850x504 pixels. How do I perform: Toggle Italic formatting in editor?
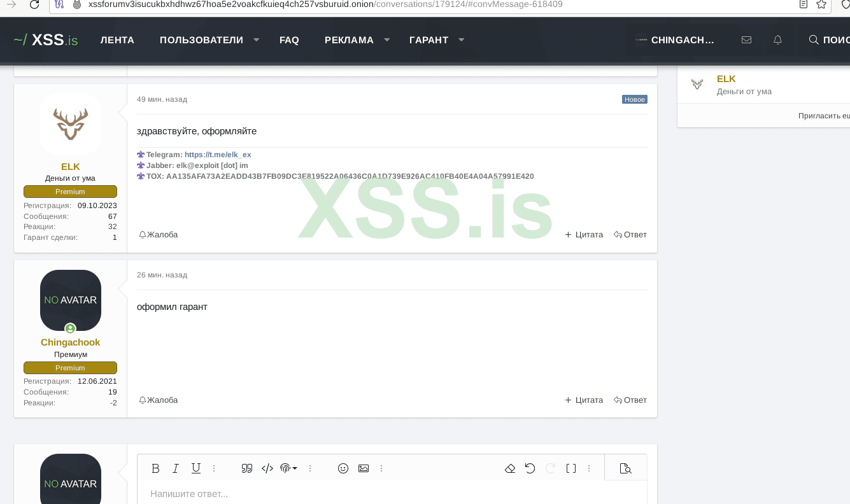[x=176, y=468]
